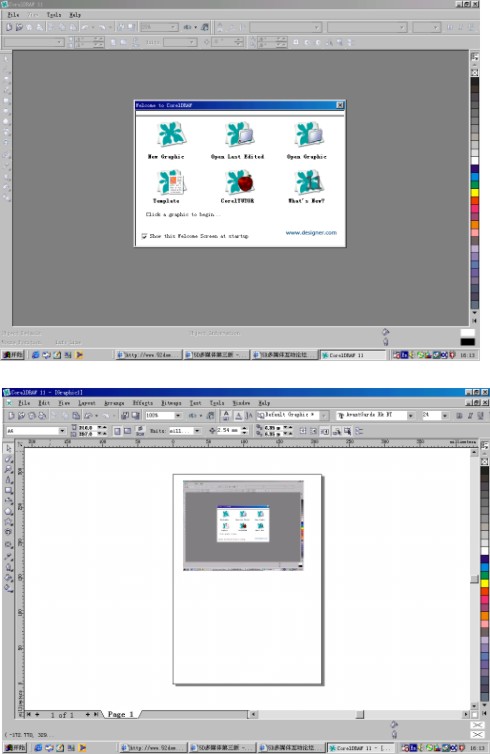
Task: Launch CorelTUTOR with the apple icon
Action: pos(239,182)
